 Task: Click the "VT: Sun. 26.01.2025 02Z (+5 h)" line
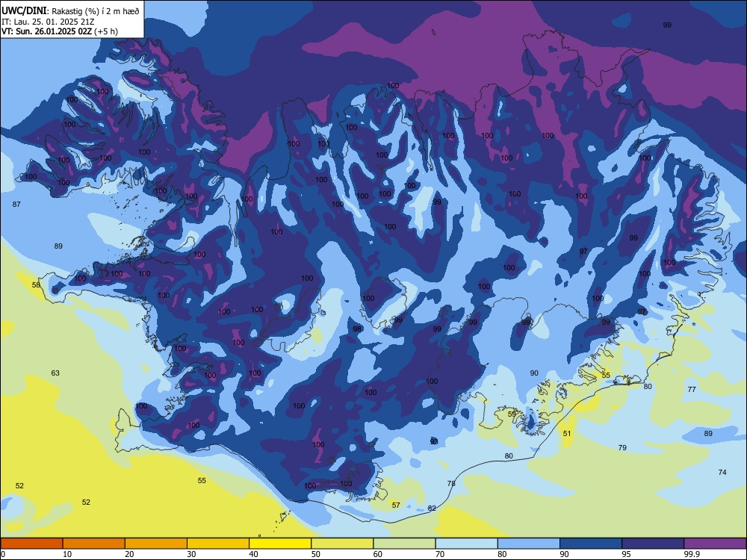[x=60, y=31]
